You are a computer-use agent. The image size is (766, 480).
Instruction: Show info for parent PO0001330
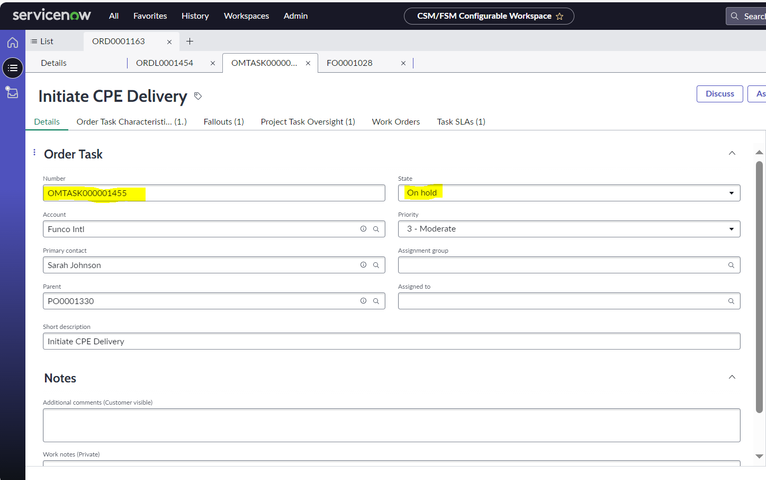click(x=363, y=301)
